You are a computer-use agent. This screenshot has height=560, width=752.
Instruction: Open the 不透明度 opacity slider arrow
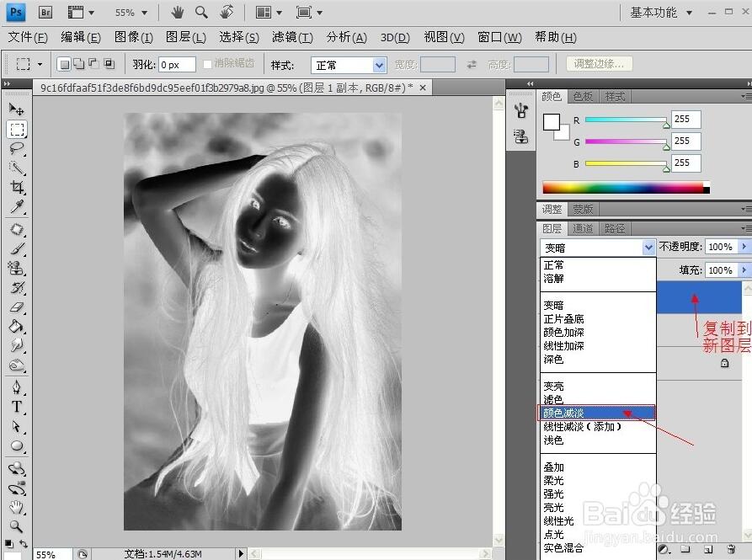pyautogui.click(x=744, y=247)
